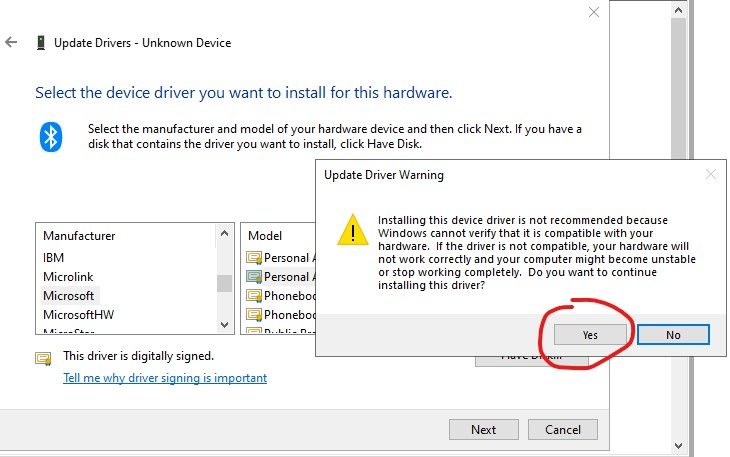Viewport: 730px width, 457px height.
Task: Click 'This driver is digitally signed.' text
Action: (x=139, y=356)
